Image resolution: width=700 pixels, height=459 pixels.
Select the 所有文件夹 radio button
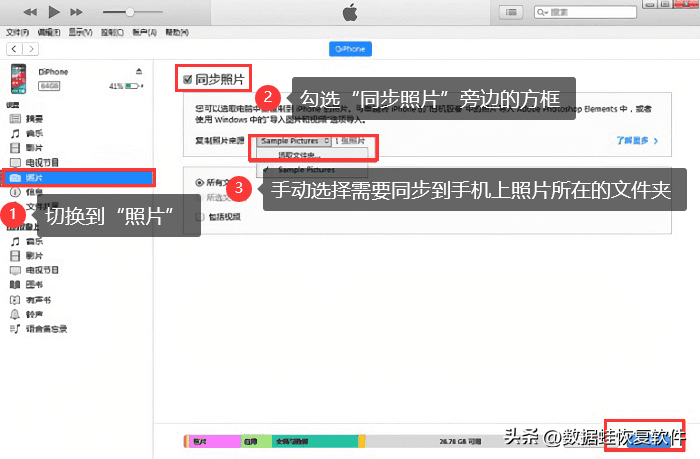[x=199, y=183]
